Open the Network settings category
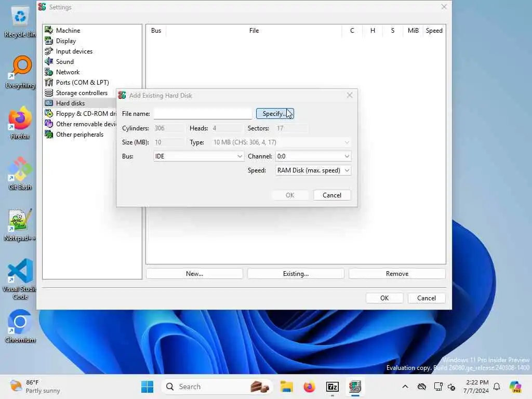The image size is (532, 399). click(68, 72)
